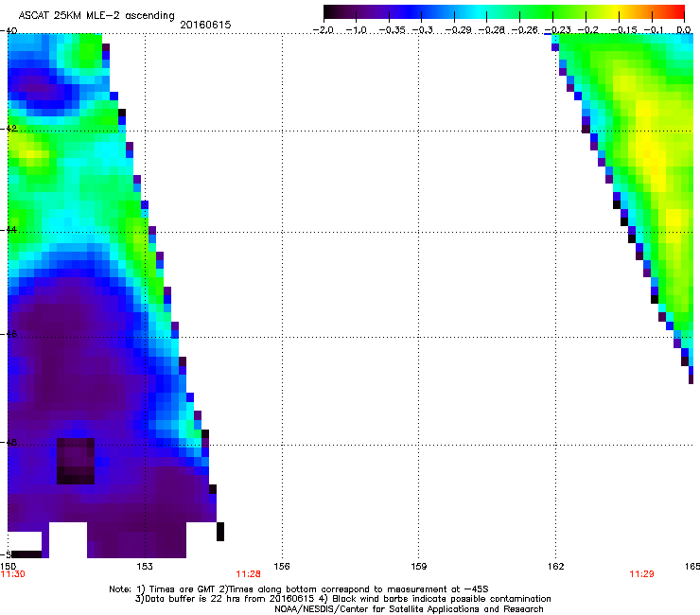Click the latitude label -46
Image resolution: width=700 pixels, height=615 pixels.
coord(9,334)
